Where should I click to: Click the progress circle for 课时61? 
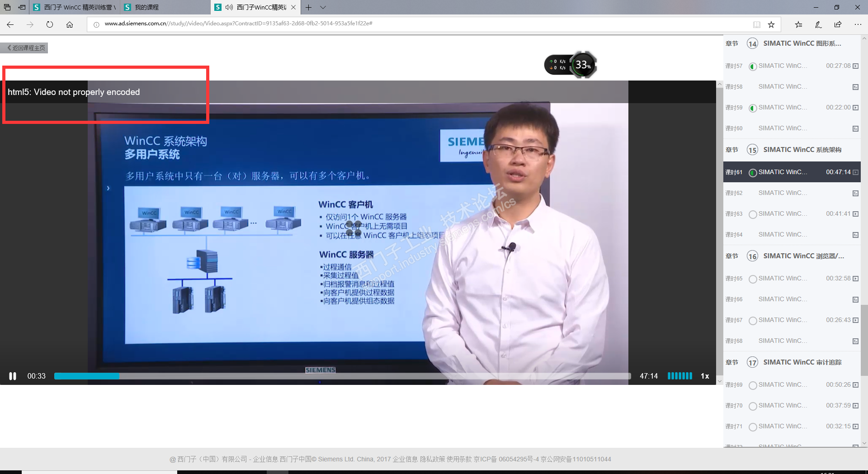(753, 173)
